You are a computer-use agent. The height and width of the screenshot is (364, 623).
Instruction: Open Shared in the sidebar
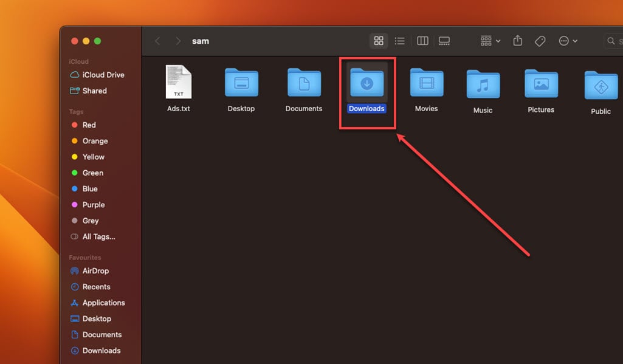pyautogui.click(x=89, y=91)
